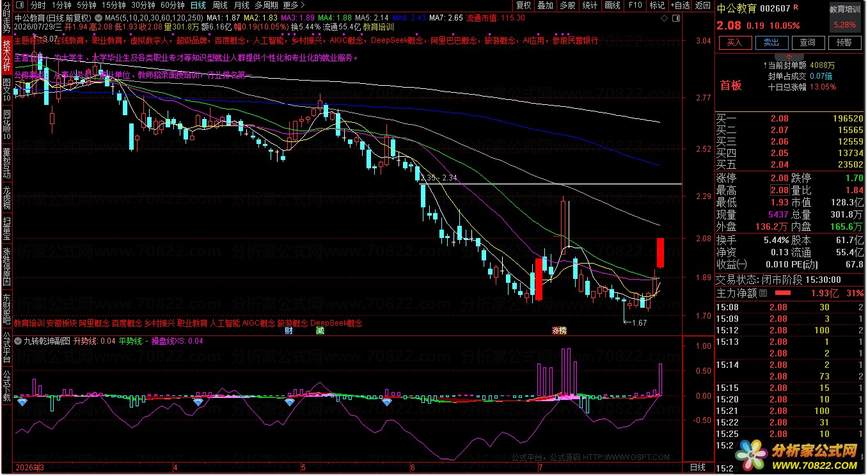Open the 统计 statistics tool
Screen dimensions: 868x476
[x=590, y=5]
